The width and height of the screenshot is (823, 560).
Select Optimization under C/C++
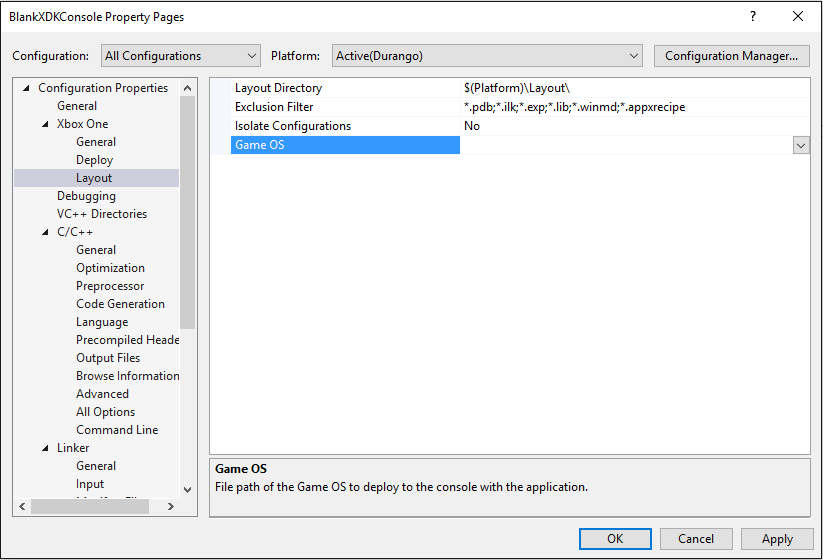110,268
